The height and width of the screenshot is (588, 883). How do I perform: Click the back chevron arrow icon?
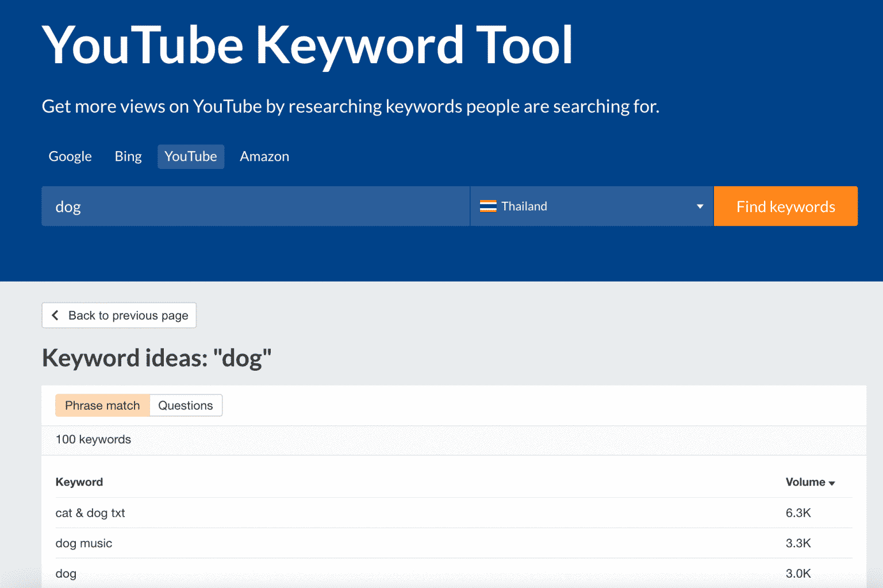(55, 315)
